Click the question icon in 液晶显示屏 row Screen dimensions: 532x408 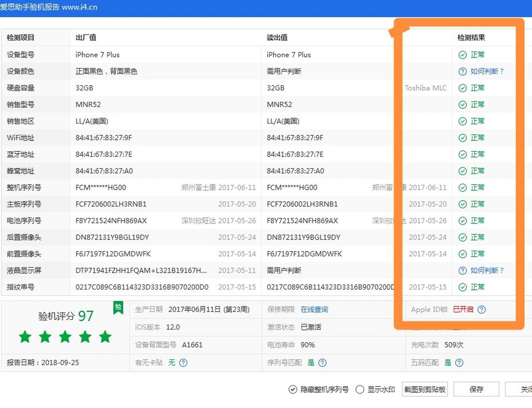(462, 270)
